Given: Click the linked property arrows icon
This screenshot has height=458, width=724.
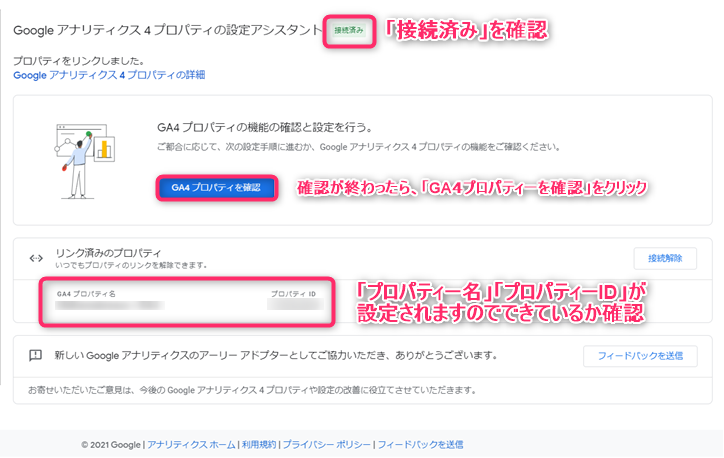Looking at the screenshot, I should tap(36, 257).
